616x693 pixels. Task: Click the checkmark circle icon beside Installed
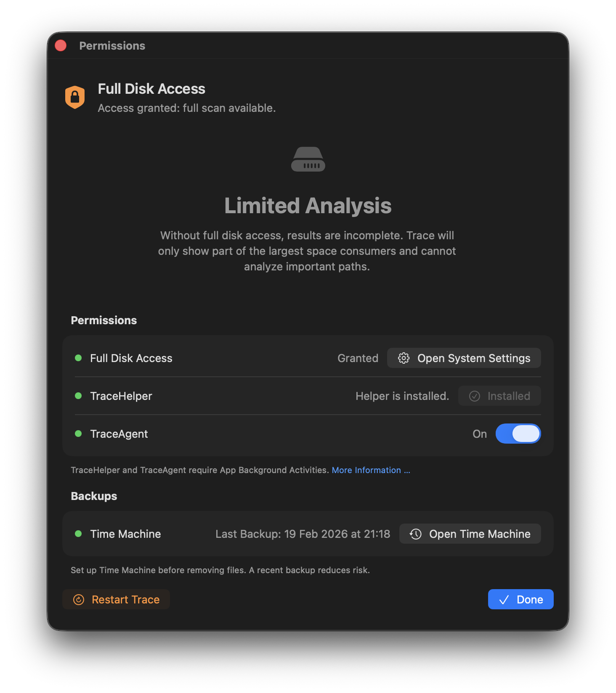[475, 396]
